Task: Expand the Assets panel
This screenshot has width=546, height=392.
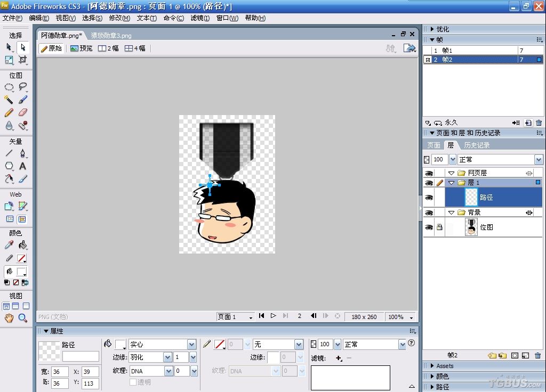Action: [x=432, y=366]
